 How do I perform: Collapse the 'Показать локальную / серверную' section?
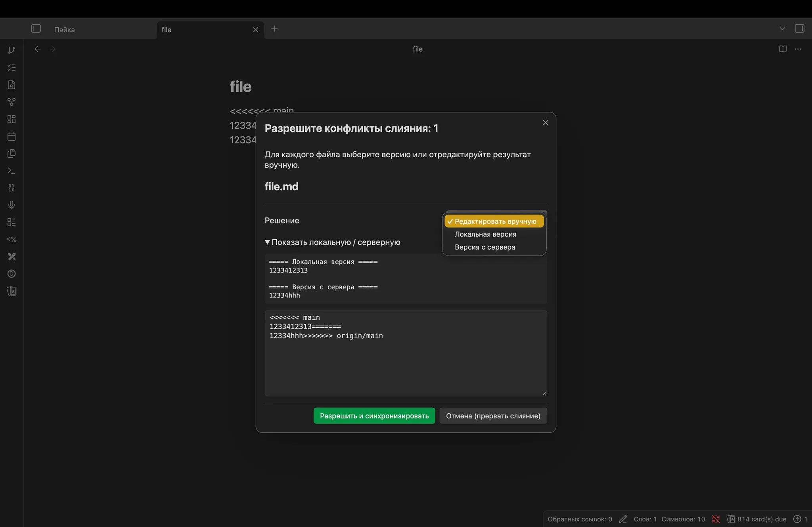(x=333, y=242)
